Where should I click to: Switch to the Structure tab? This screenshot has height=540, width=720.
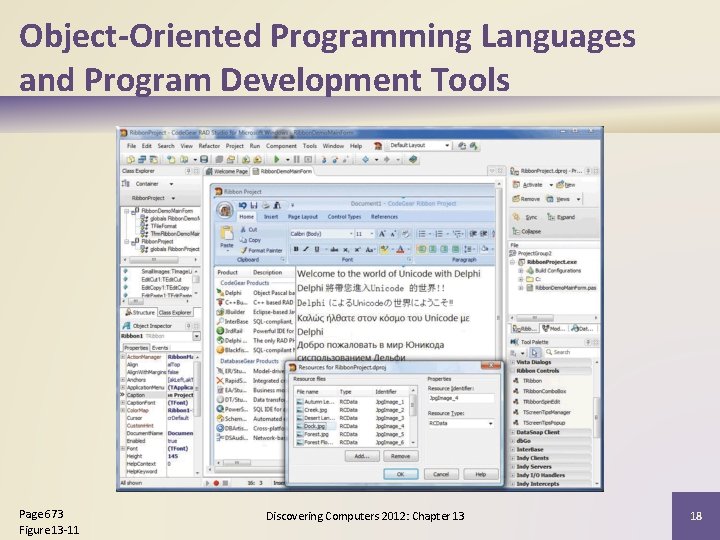pos(140,313)
